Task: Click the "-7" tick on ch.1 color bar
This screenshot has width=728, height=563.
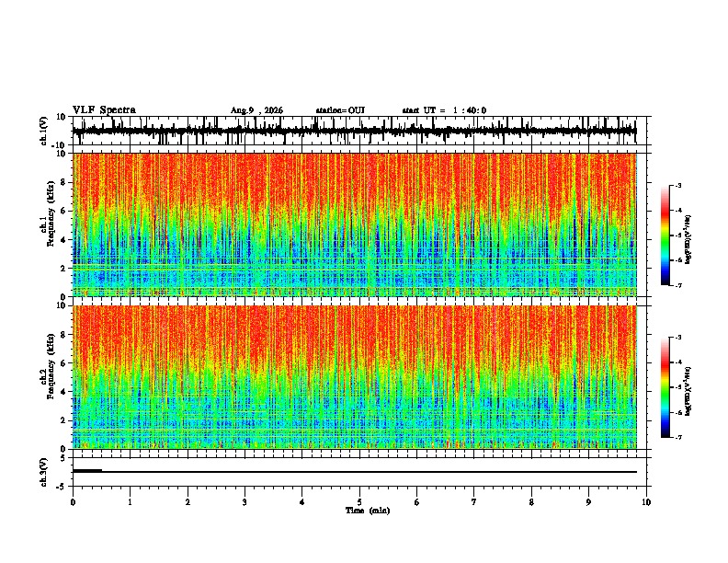Action: pos(678,286)
